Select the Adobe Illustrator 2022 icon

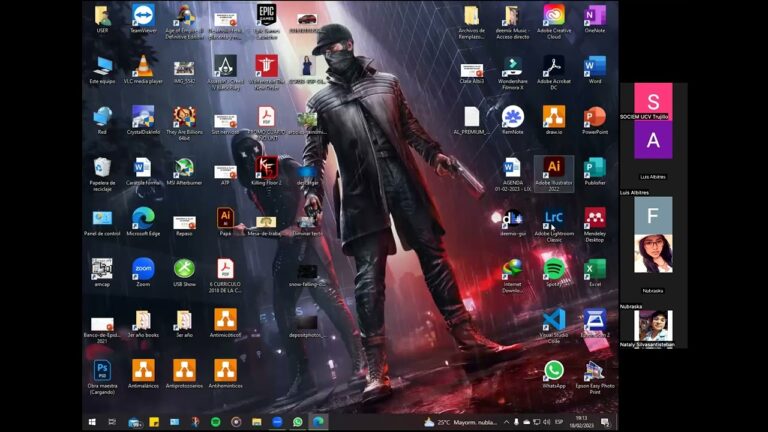coord(553,173)
